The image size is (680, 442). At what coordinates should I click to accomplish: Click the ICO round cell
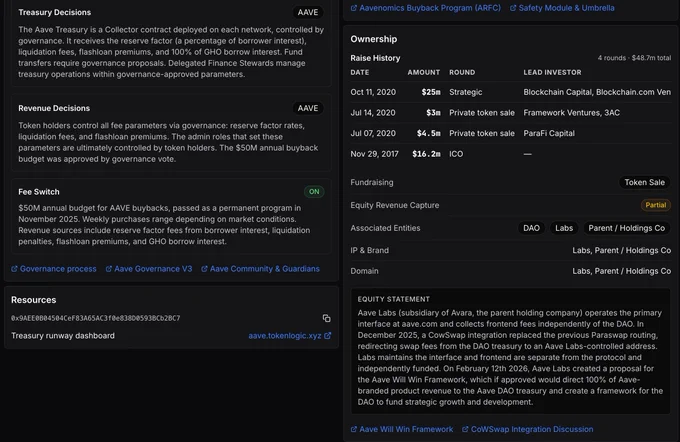pos(456,154)
